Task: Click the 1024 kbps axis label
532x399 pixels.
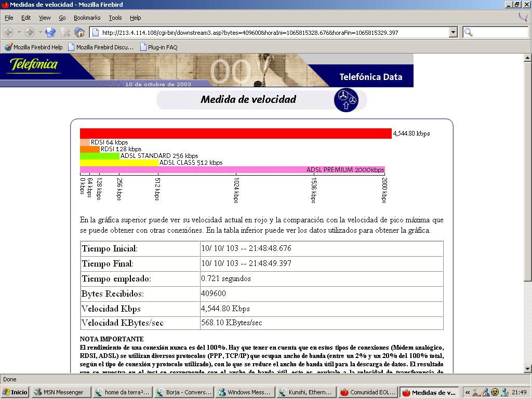Action: click(236, 190)
